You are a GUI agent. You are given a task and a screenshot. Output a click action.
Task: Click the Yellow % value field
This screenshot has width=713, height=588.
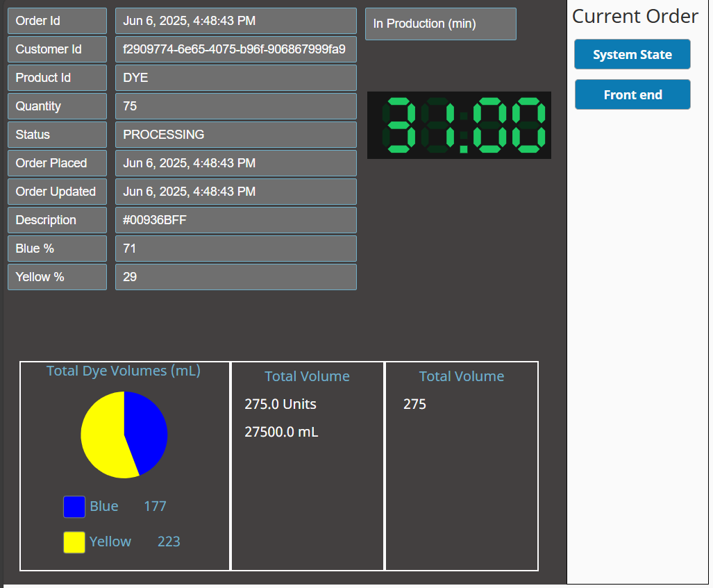point(235,277)
